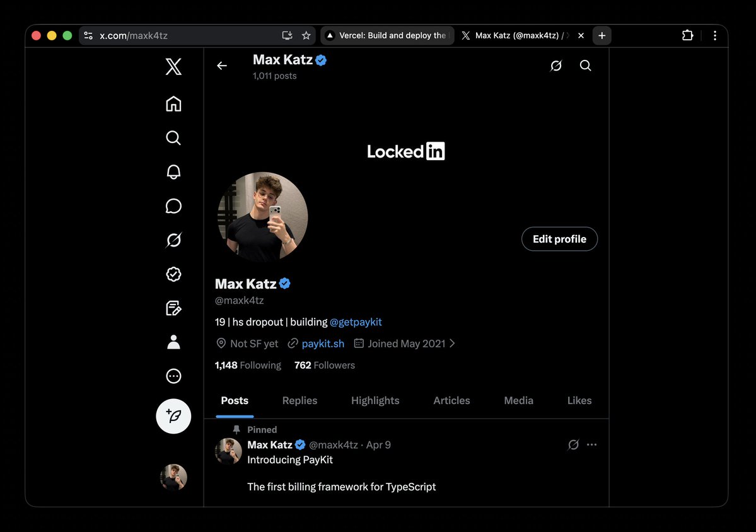Switch to the Articles tab

451,400
